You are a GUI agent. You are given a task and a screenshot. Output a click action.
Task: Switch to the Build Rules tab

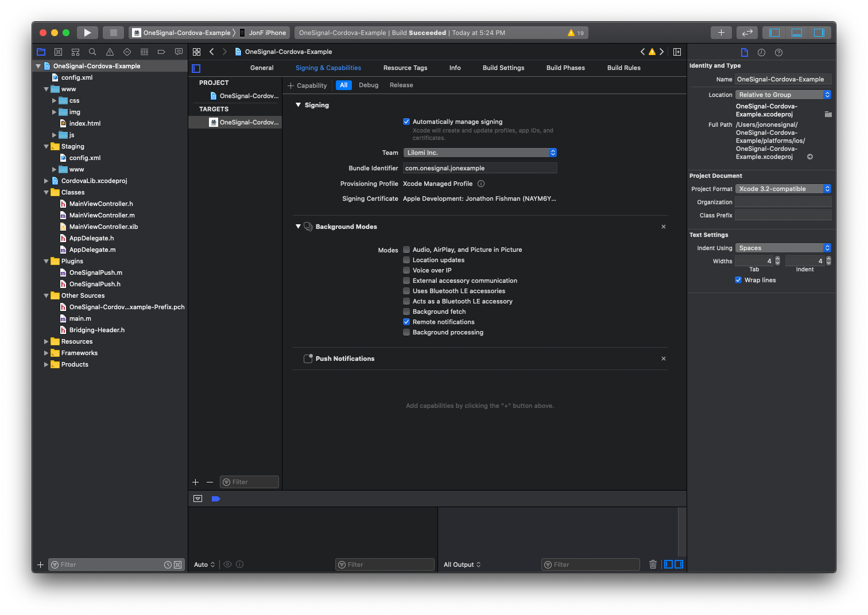coord(624,68)
